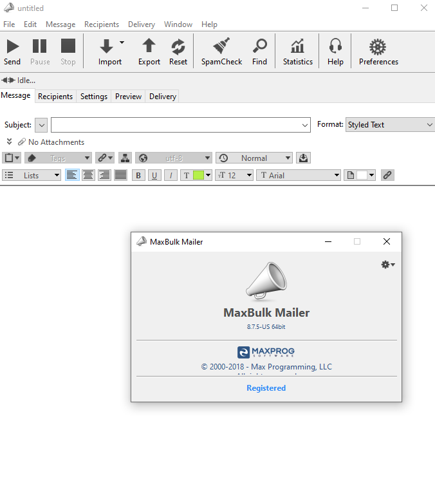The height and width of the screenshot is (504, 435).
Task: Expand the Arial font dropdown
Action: pyautogui.click(x=299, y=175)
